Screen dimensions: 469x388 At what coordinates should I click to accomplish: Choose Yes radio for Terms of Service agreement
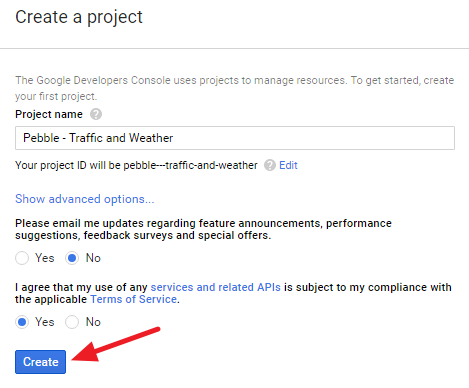coord(22,322)
